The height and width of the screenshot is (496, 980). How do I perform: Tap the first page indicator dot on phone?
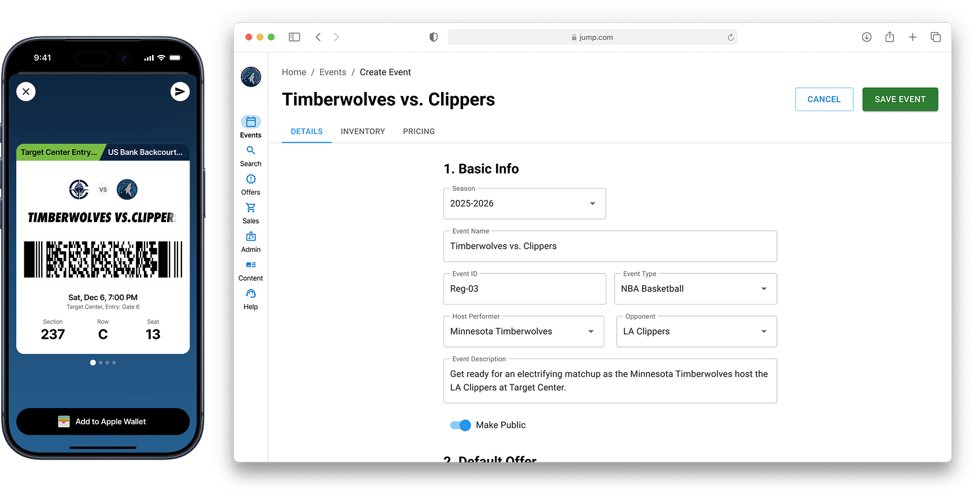pos(93,362)
